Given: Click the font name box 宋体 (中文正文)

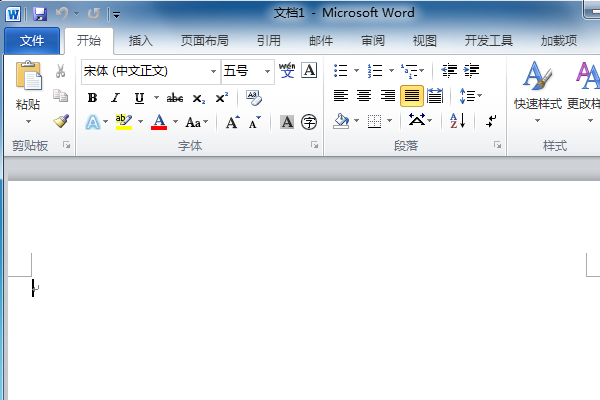Looking at the screenshot, I should coord(145,71).
